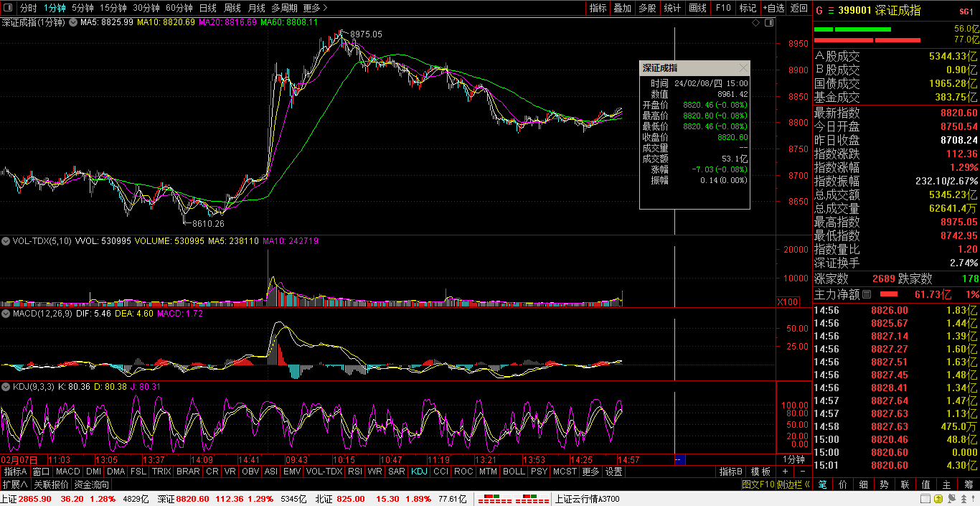Click the list icon beside 主力净额

click(867, 294)
